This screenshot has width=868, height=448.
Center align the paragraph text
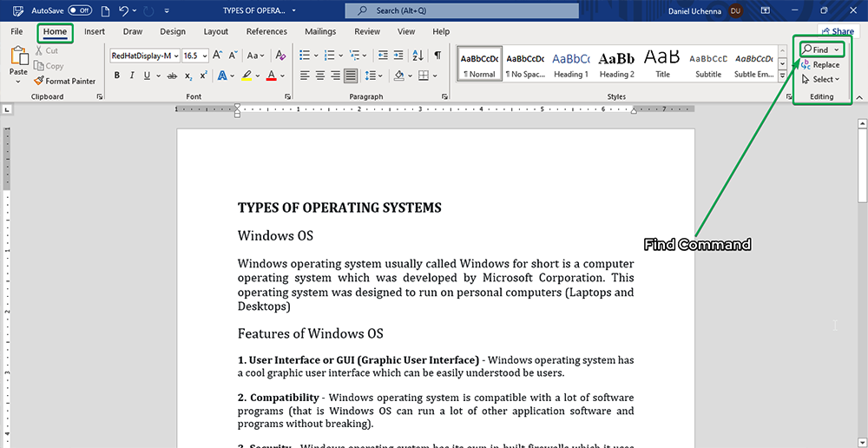[320, 76]
